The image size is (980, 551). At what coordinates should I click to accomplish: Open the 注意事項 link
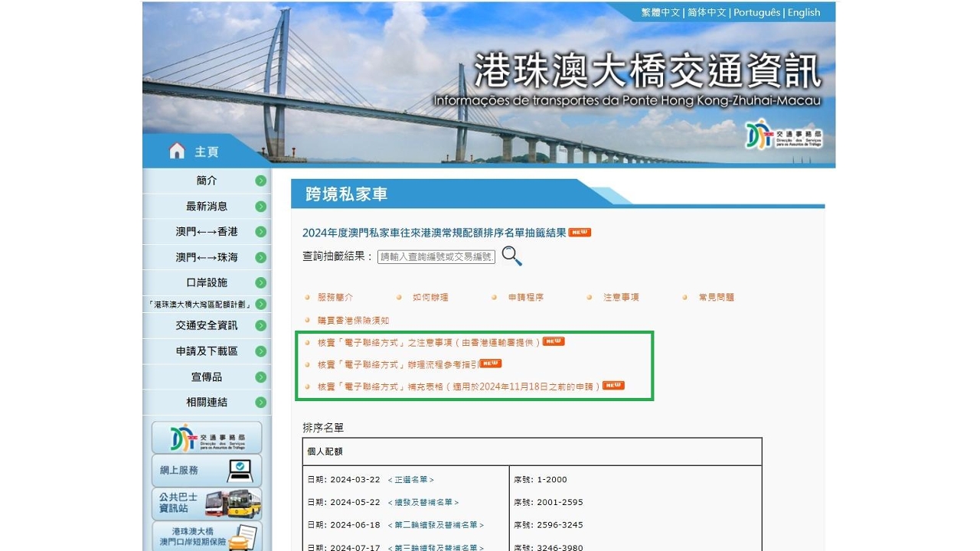point(621,297)
